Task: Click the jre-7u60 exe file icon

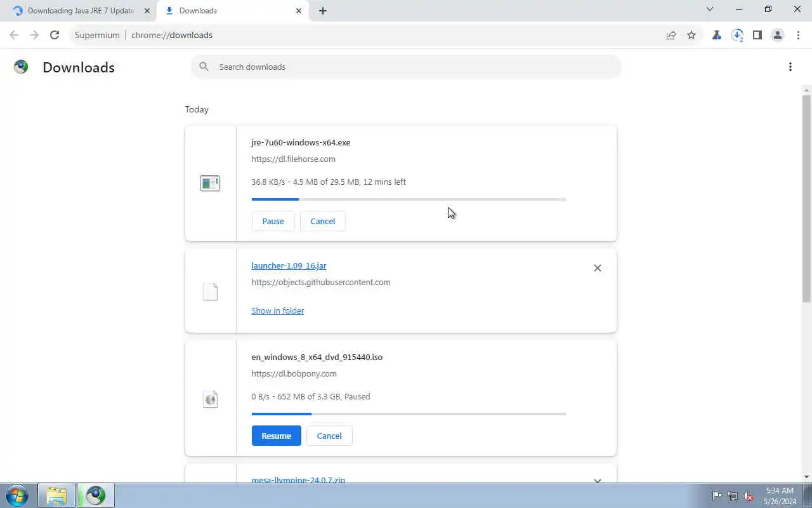Action: 210,184
